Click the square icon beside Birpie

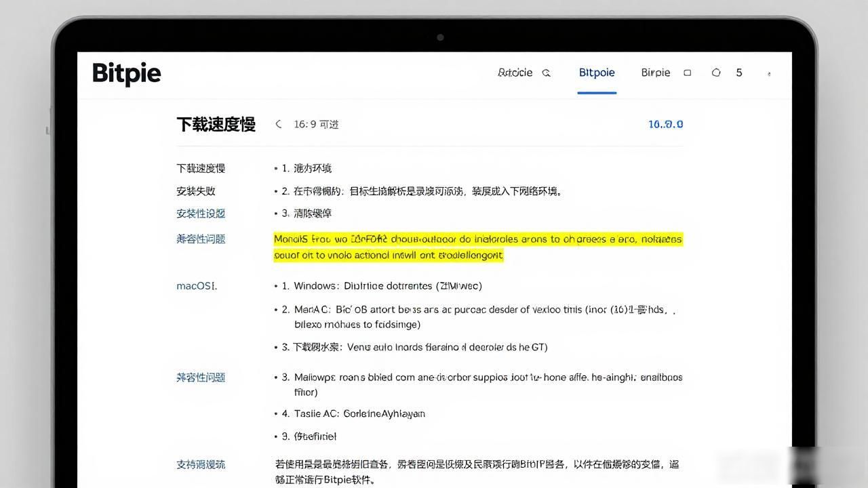[x=687, y=73]
